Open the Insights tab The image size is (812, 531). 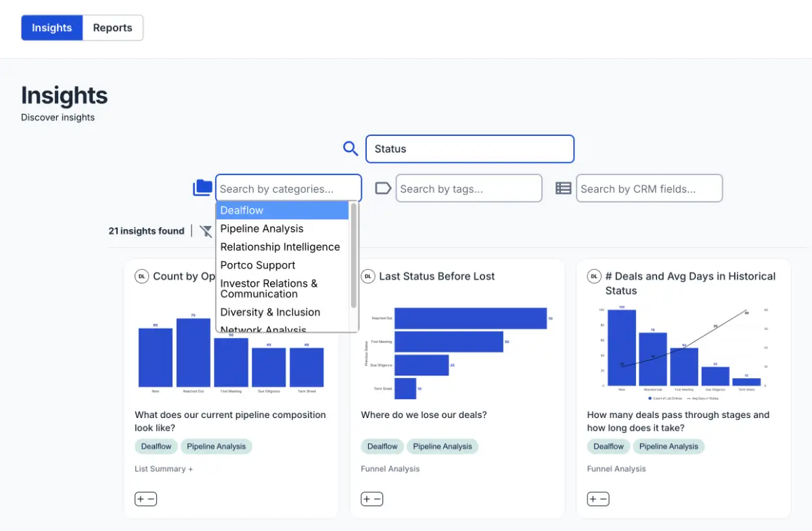click(52, 28)
